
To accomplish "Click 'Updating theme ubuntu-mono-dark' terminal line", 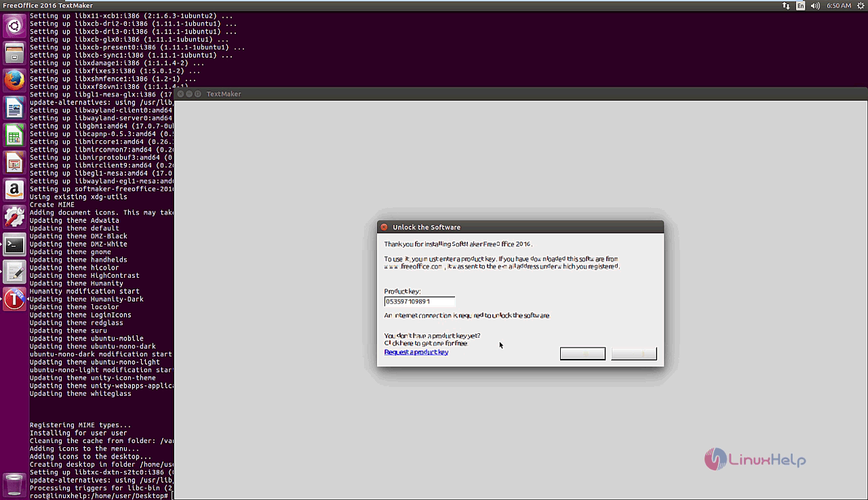I will (x=93, y=346).
